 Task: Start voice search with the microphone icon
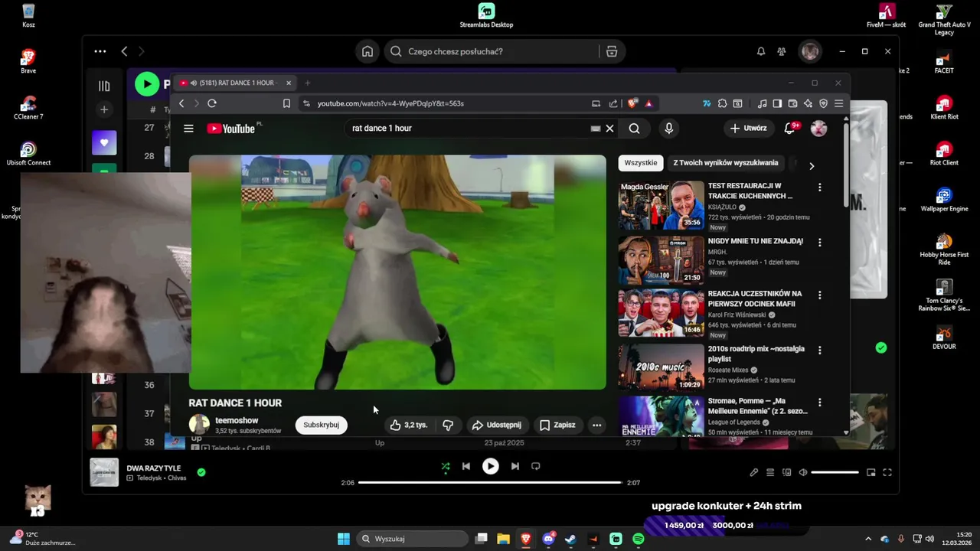tap(668, 129)
